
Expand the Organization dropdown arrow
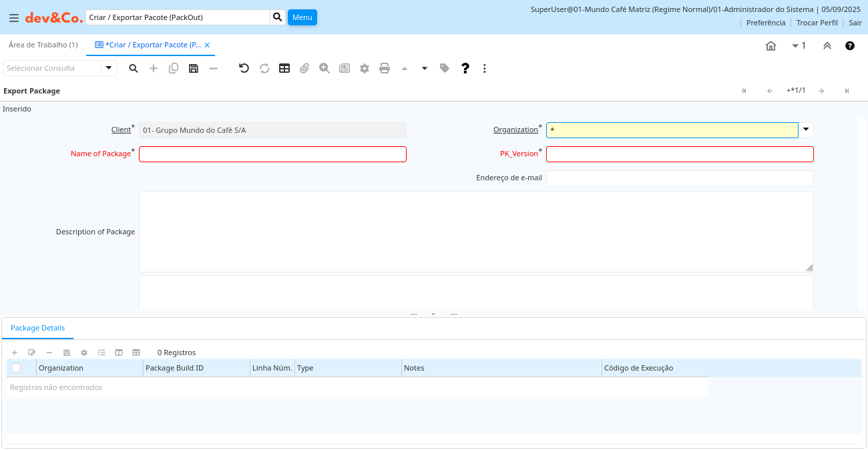click(806, 130)
